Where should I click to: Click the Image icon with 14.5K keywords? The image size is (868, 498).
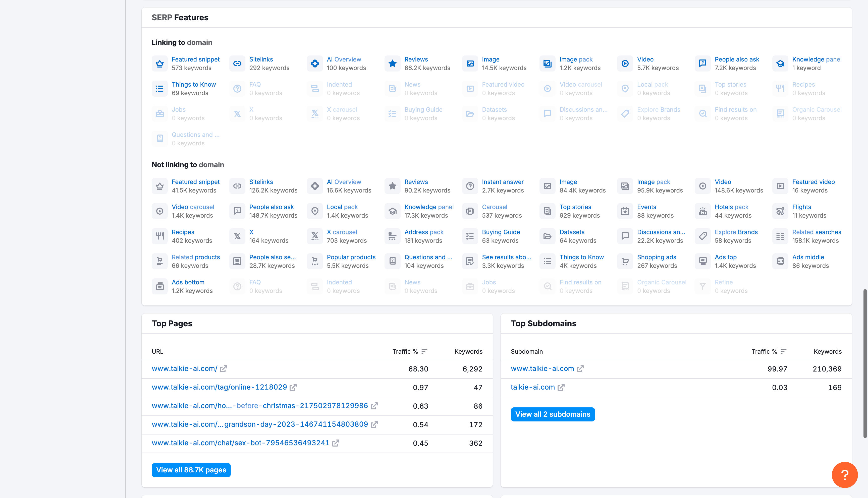(470, 64)
